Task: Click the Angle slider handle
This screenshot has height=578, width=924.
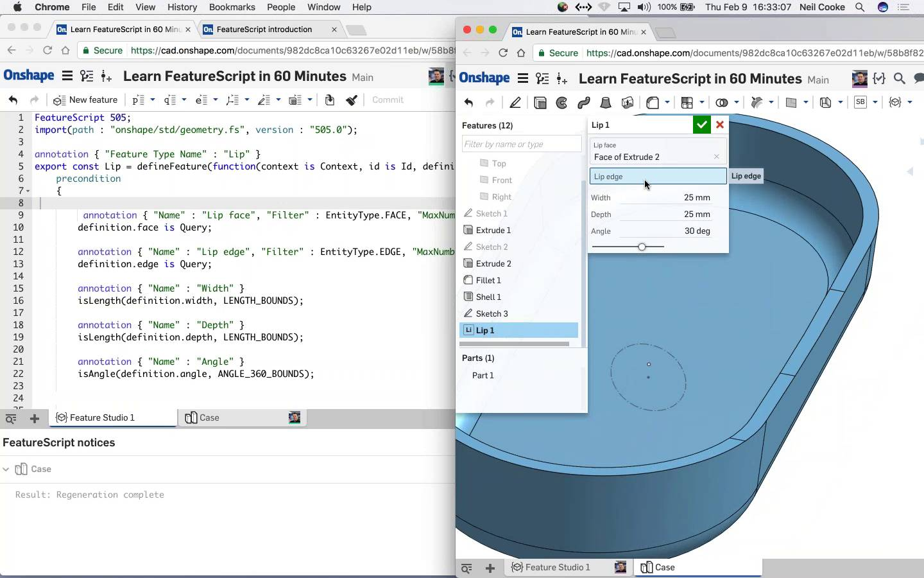Action: (642, 247)
